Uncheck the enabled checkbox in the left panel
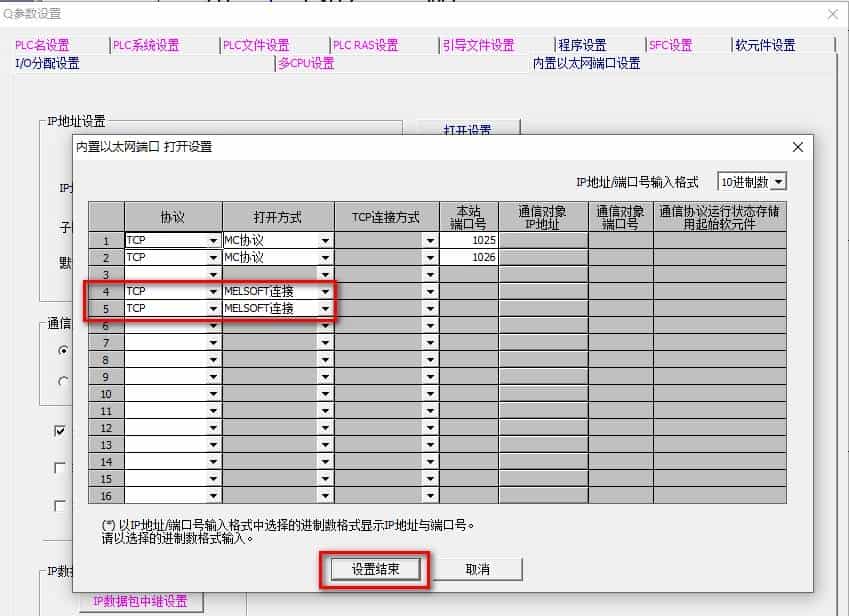Screen dimensions: 849x616 tap(58, 430)
